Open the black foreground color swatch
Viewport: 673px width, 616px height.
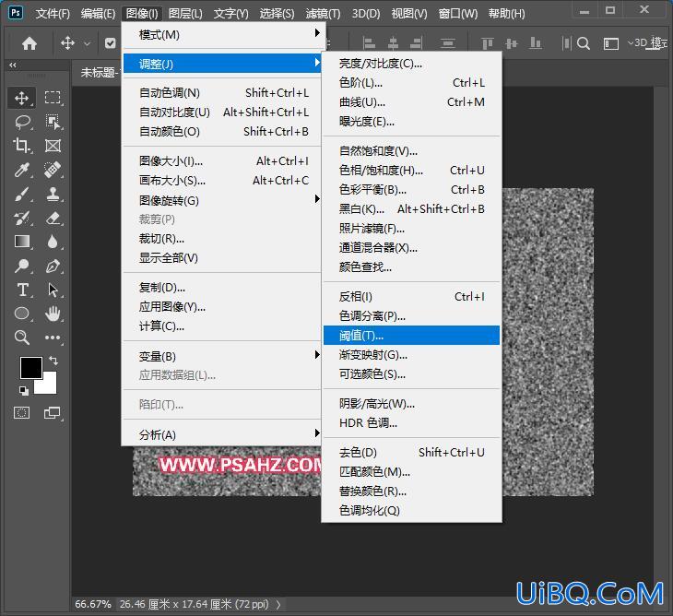click(x=31, y=367)
